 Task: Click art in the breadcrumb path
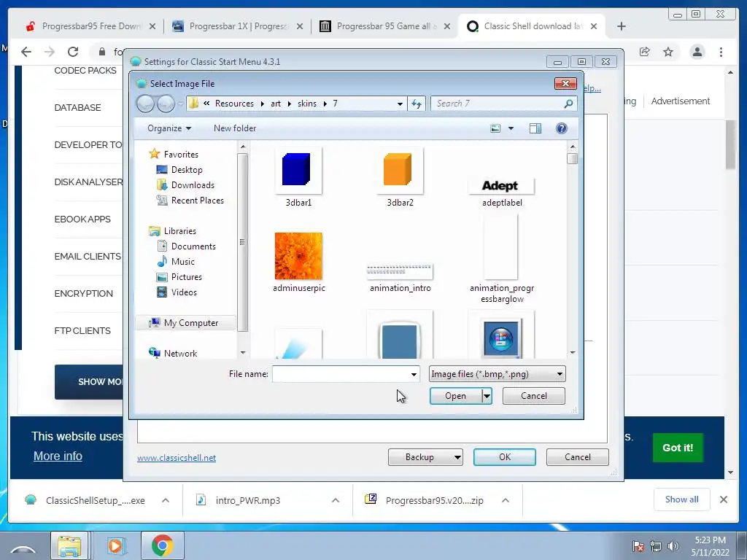tap(275, 104)
